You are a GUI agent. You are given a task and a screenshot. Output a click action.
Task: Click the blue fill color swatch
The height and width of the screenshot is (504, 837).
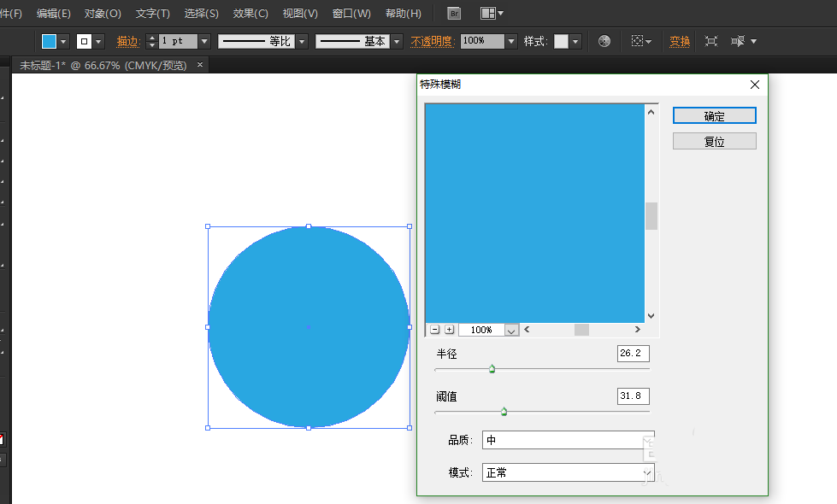click(x=49, y=41)
